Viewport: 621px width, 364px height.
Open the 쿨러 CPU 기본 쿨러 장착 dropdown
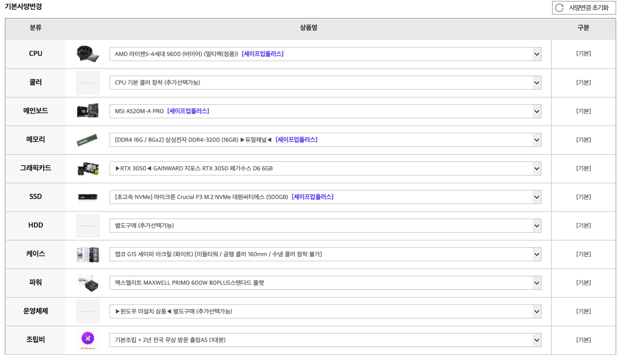[x=326, y=82]
